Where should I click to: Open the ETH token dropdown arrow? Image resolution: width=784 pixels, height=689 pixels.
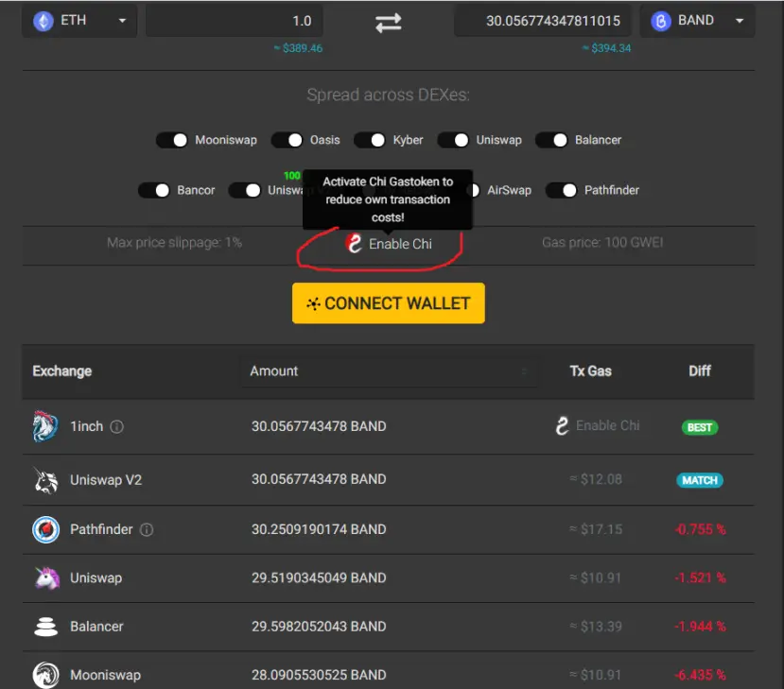[122, 21]
